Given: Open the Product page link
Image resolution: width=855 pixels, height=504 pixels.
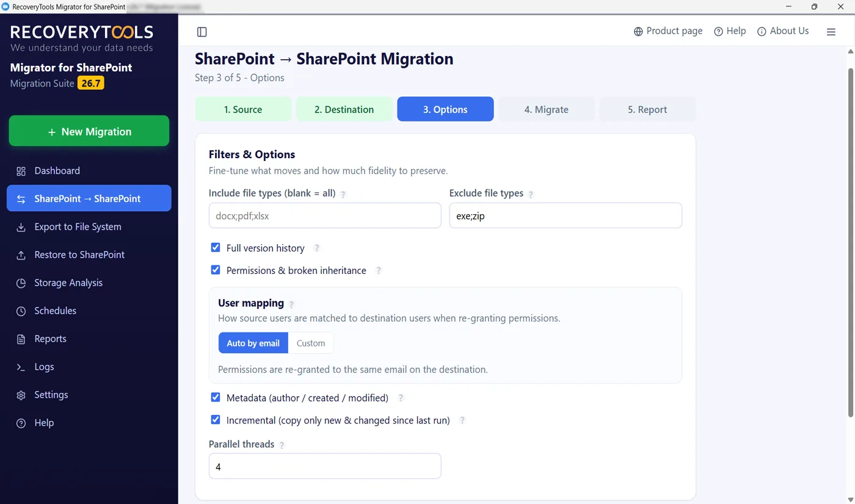Looking at the screenshot, I should click(x=668, y=31).
